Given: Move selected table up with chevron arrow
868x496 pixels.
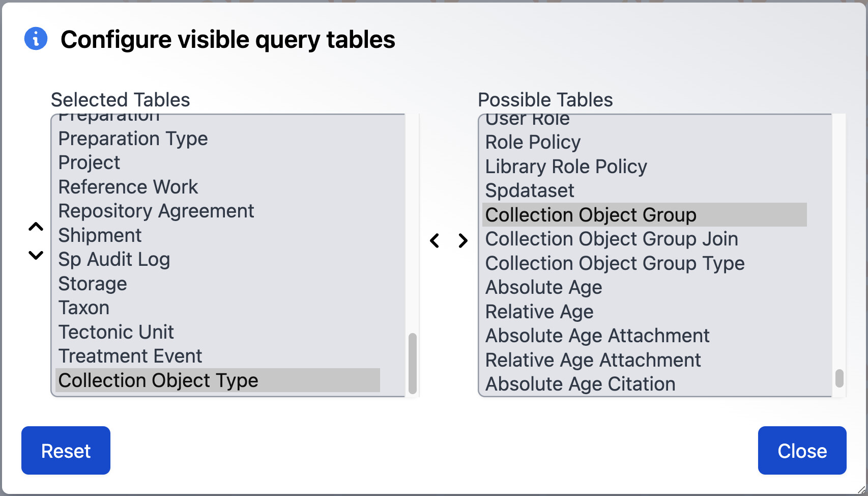Looking at the screenshot, I should (x=36, y=227).
